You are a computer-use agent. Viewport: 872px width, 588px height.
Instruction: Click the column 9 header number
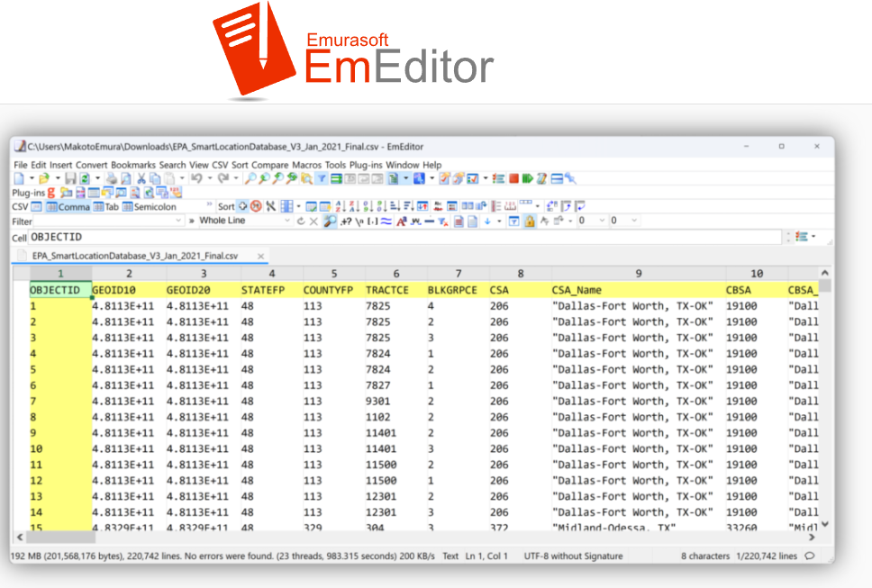pyautogui.click(x=639, y=274)
